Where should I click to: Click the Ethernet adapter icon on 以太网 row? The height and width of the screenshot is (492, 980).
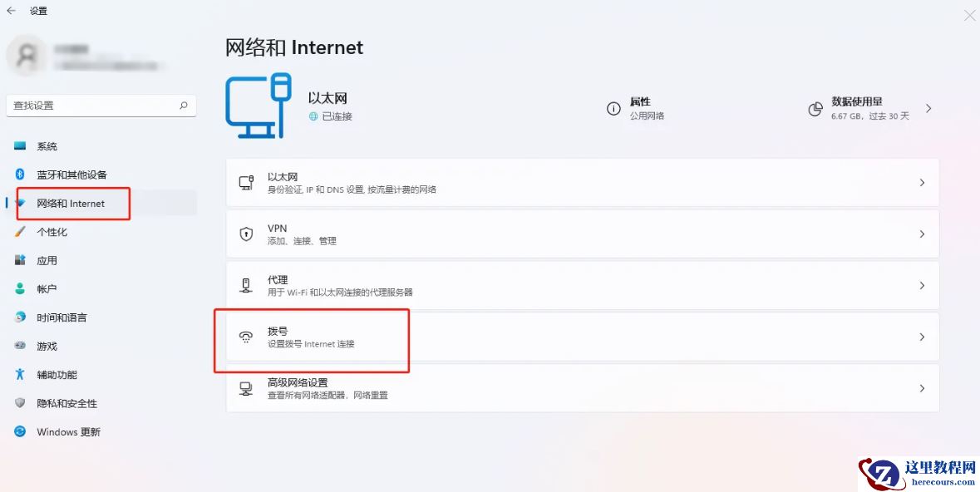coord(246,182)
